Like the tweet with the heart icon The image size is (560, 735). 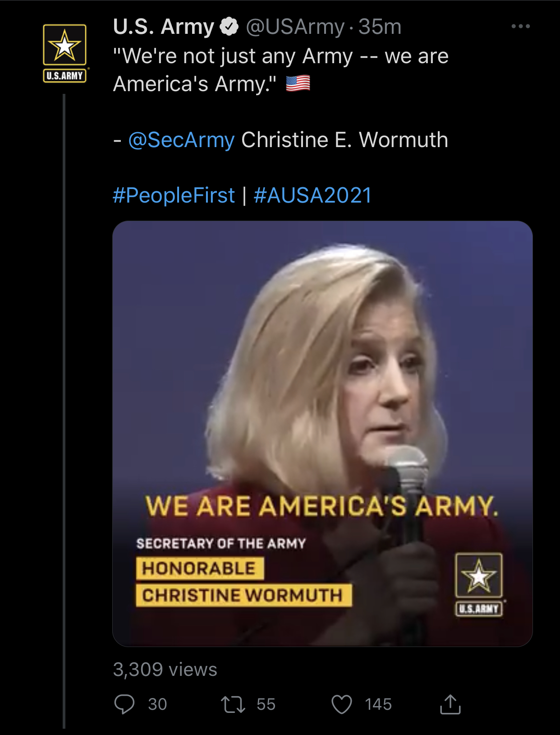(x=341, y=704)
